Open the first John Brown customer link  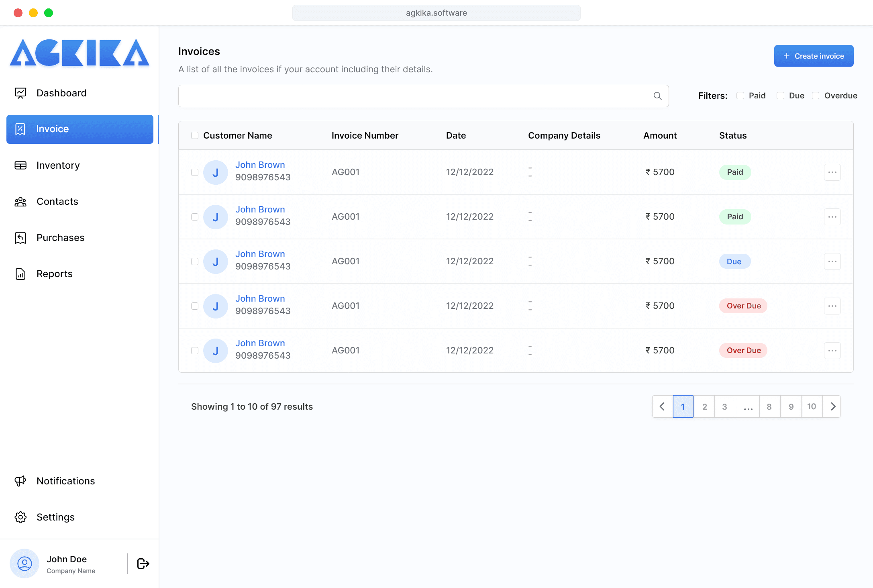pyautogui.click(x=260, y=165)
